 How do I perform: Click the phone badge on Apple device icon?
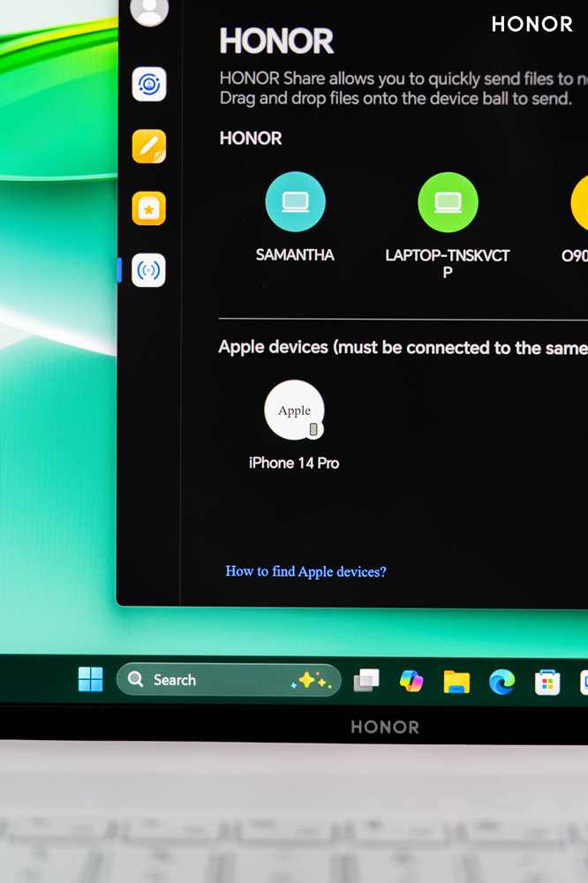click(x=313, y=430)
